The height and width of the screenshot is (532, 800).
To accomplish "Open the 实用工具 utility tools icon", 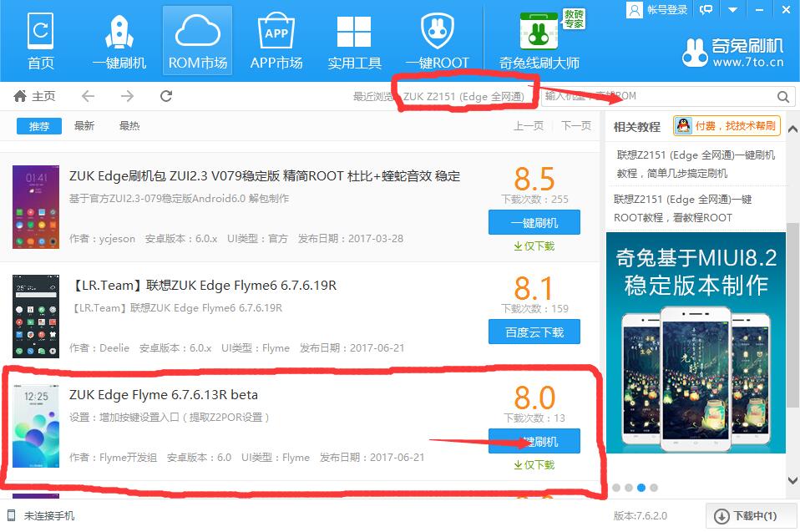I will point(354,32).
